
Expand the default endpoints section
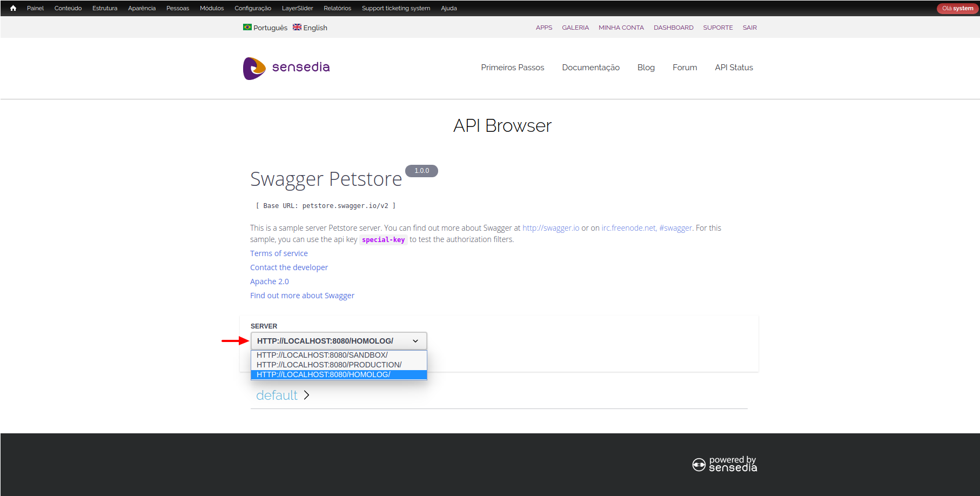pos(276,395)
